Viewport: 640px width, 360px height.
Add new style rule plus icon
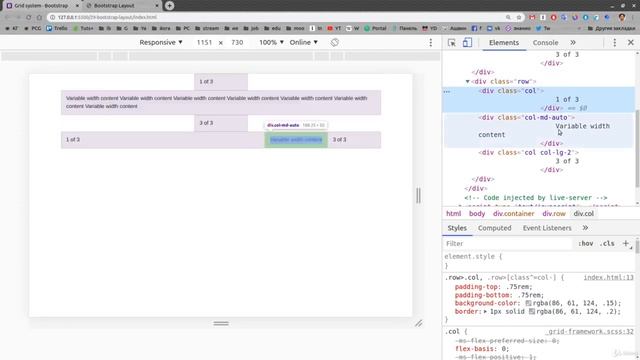[626, 243]
